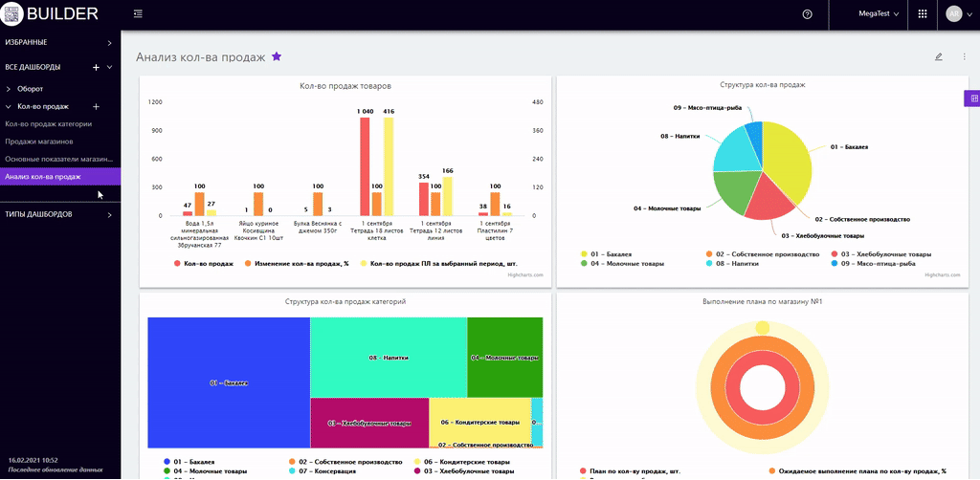Open 'Кол-во продаж категории' dashboard

[x=49, y=124]
